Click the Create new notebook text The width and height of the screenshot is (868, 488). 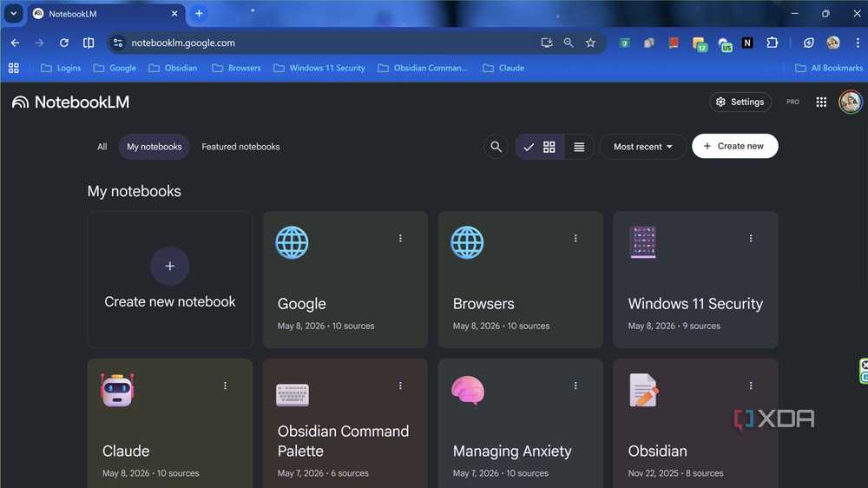click(170, 302)
